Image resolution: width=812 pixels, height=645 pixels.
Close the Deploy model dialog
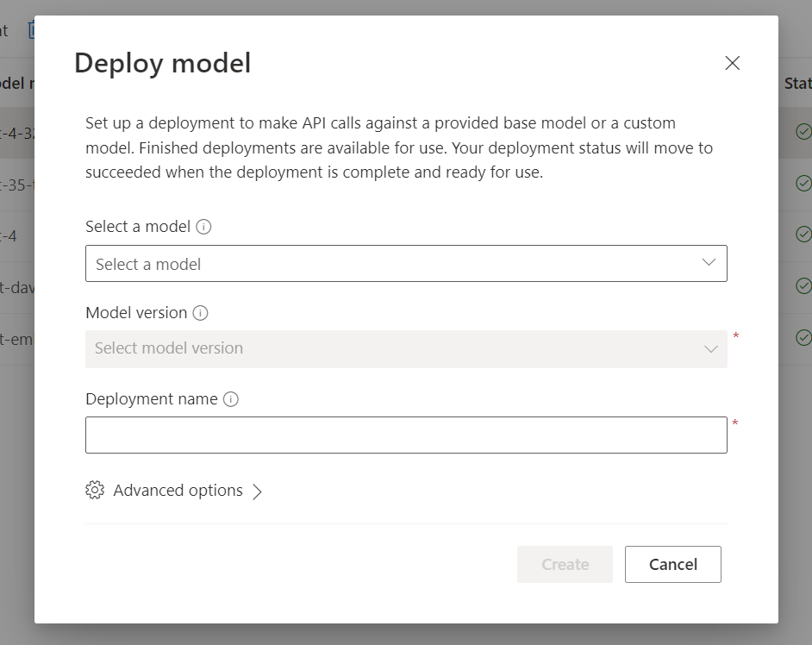click(732, 63)
